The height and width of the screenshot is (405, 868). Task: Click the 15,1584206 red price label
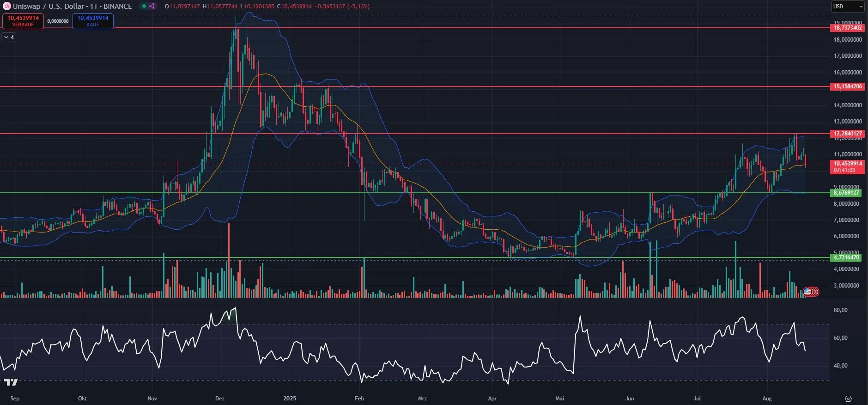tap(848, 86)
